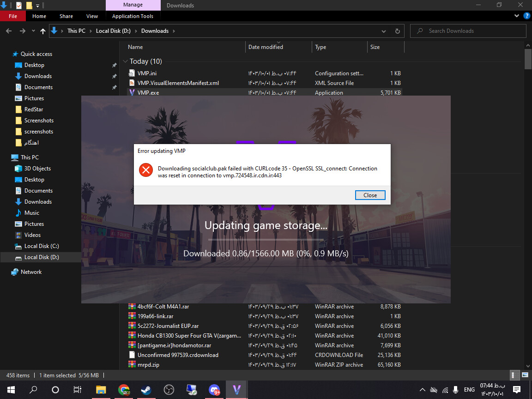This screenshot has width=532, height=399.
Task: Select This PC in navigation pane
Action: click(x=30, y=157)
